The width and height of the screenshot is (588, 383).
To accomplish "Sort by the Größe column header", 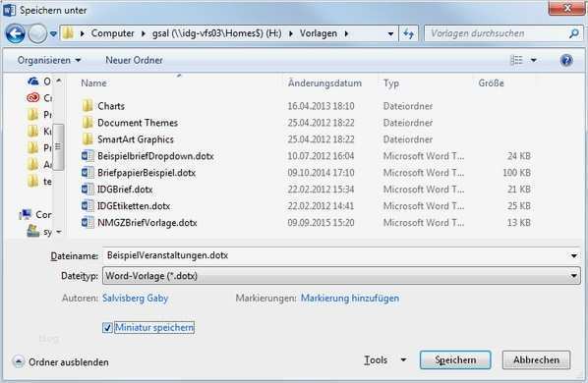I will pos(491,83).
